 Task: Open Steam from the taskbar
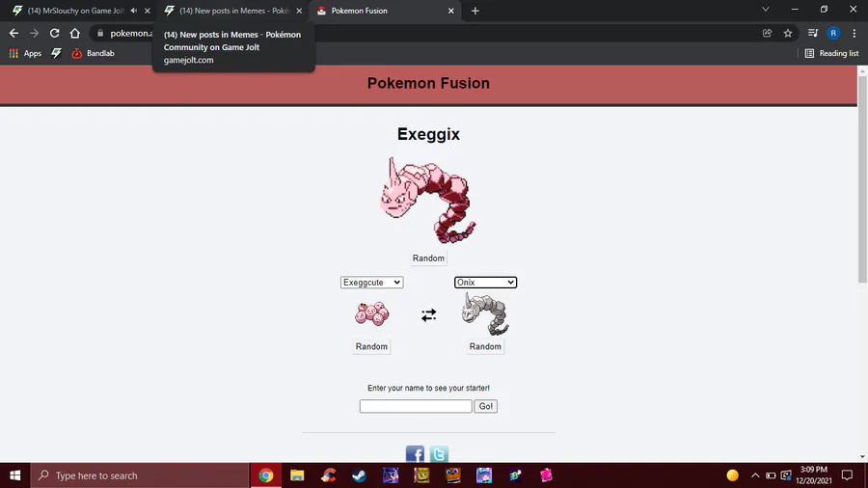(360, 475)
